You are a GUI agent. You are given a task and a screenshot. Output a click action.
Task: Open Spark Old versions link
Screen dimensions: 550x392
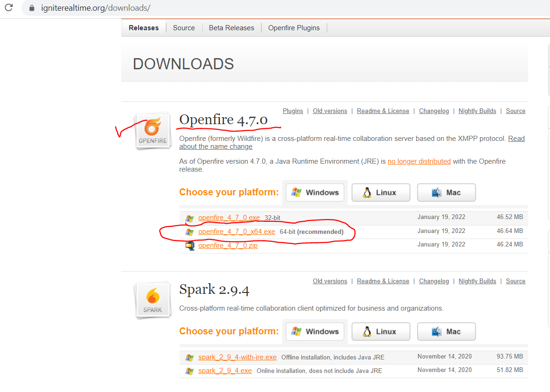pyautogui.click(x=330, y=281)
